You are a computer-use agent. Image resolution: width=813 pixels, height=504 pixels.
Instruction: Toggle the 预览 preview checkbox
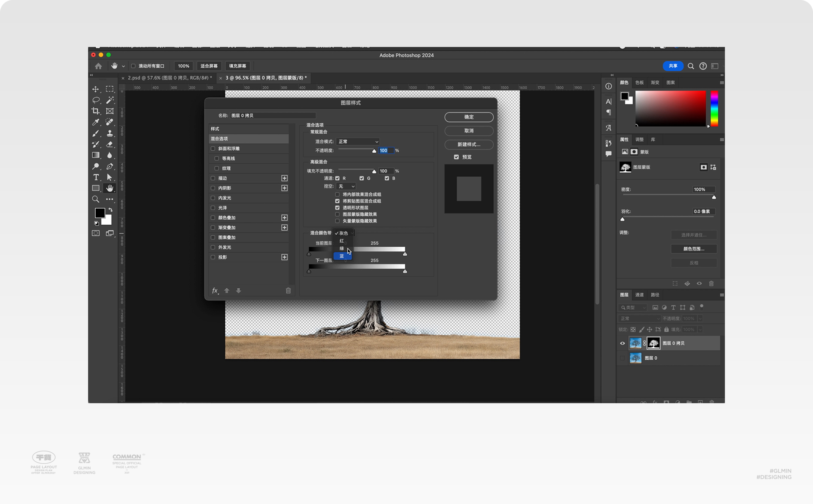pos(456,157)
